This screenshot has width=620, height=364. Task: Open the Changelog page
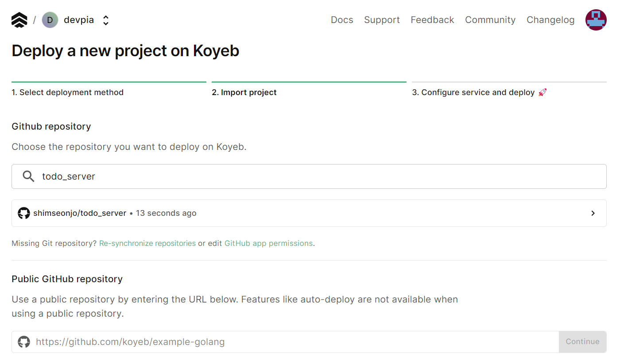click(550, 20)
